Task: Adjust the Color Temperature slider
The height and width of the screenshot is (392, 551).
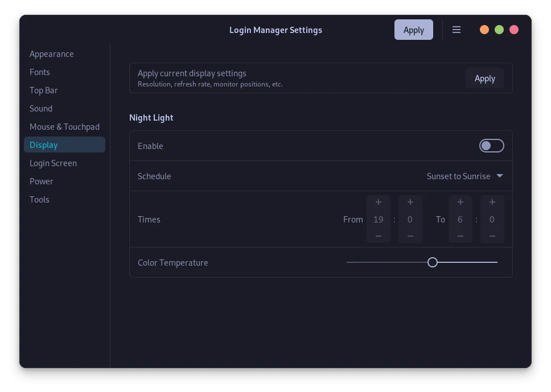Action: click(x=432, y=262)
